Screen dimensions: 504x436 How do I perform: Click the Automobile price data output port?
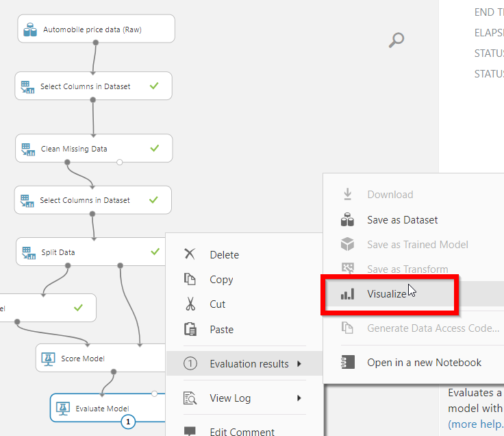[x=95, y=43]
